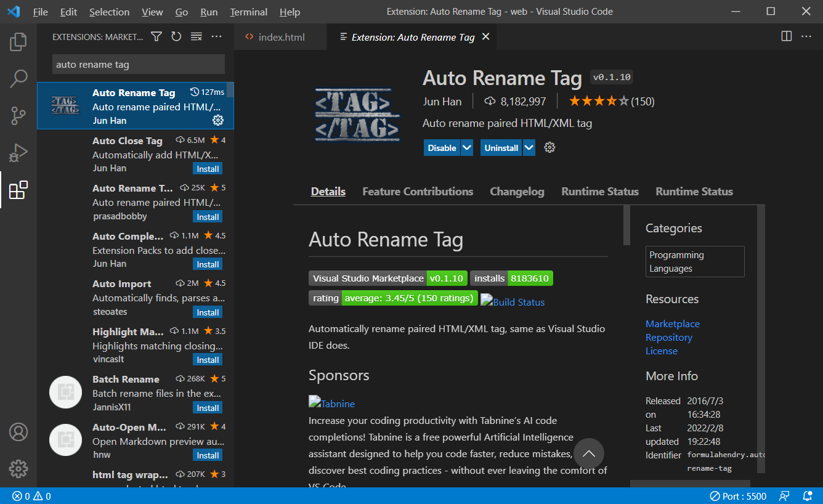Expand the Uninstall button dropdown arrow

tap(529, 148)
